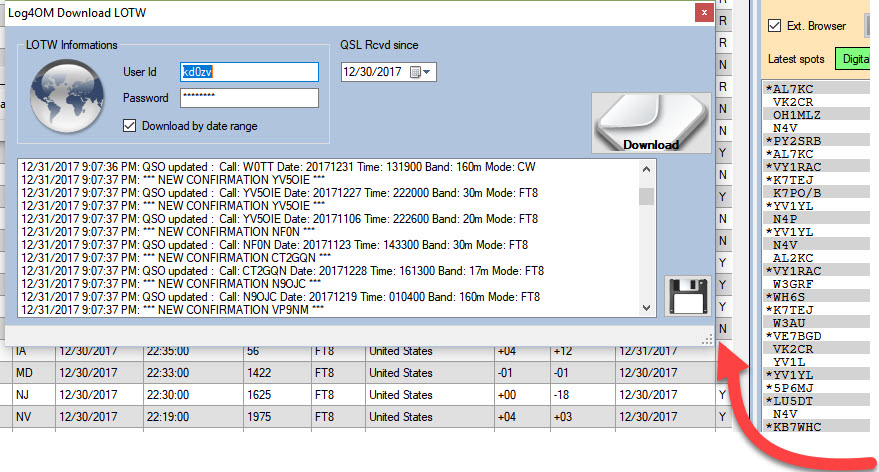The height and width of the screenshot is (472, 879).
Task: Click the User Id input field
Action: tap(249, 72)
